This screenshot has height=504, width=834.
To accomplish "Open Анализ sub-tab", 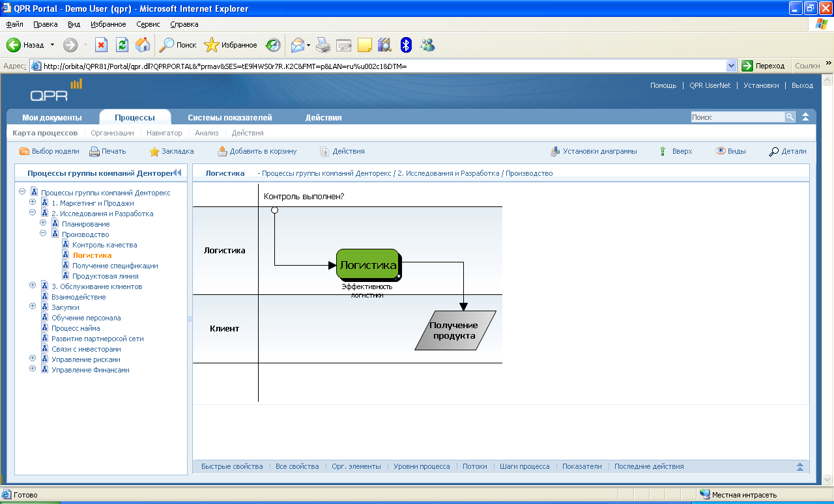I will tap(207, 133).
